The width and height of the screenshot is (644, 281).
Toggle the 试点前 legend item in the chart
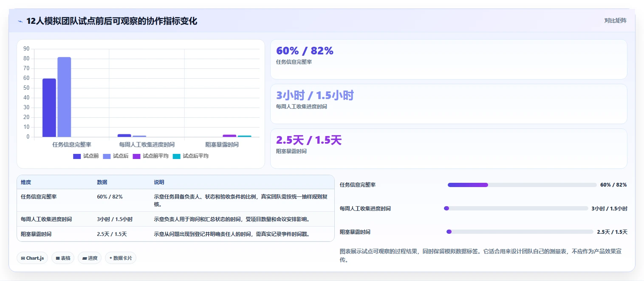[86, 156]
